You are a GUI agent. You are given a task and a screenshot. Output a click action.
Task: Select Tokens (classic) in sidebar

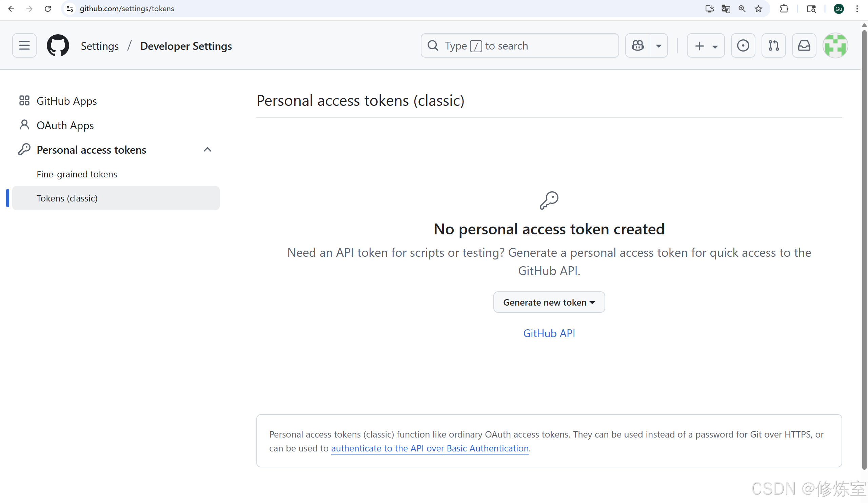(116, 198)
